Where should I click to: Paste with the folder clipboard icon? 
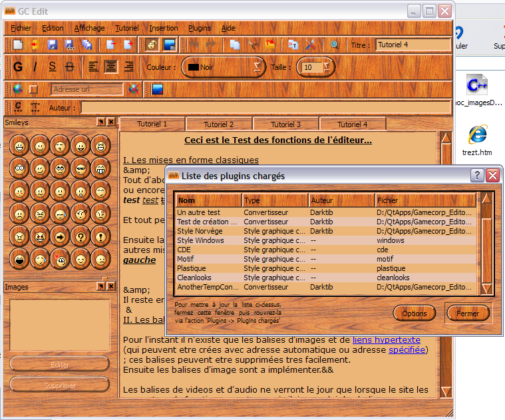(270, 45)
